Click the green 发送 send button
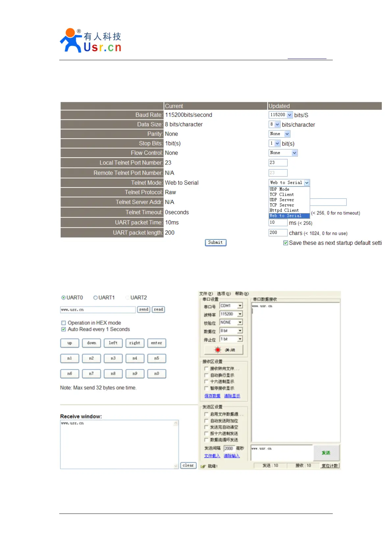Viewport: 392px width, 554px height. [326, 453]
